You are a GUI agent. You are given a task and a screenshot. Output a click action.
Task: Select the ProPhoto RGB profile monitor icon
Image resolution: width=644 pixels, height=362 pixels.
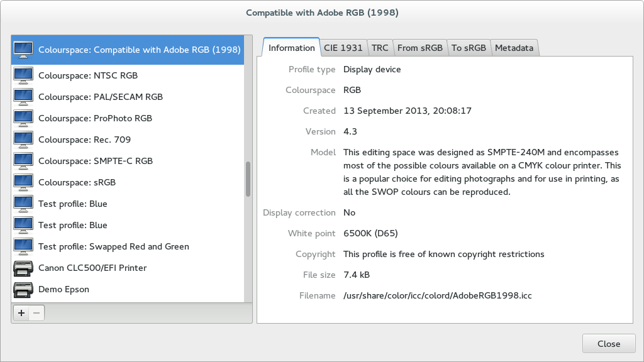23,118
